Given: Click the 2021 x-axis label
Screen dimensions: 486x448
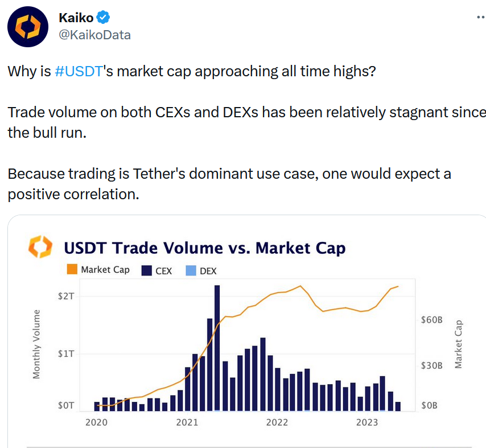Looking at the screenshot, I should [187, 422].
